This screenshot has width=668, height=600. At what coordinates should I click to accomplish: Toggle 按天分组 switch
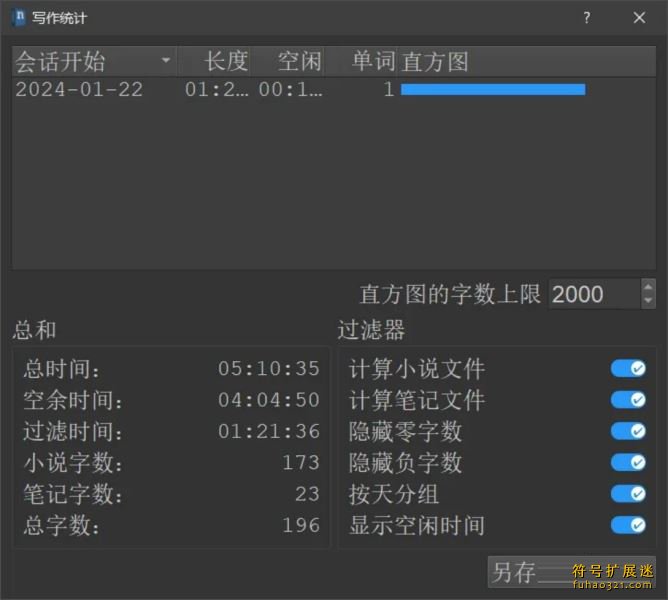pyautogui.click(x=628, y=494)
